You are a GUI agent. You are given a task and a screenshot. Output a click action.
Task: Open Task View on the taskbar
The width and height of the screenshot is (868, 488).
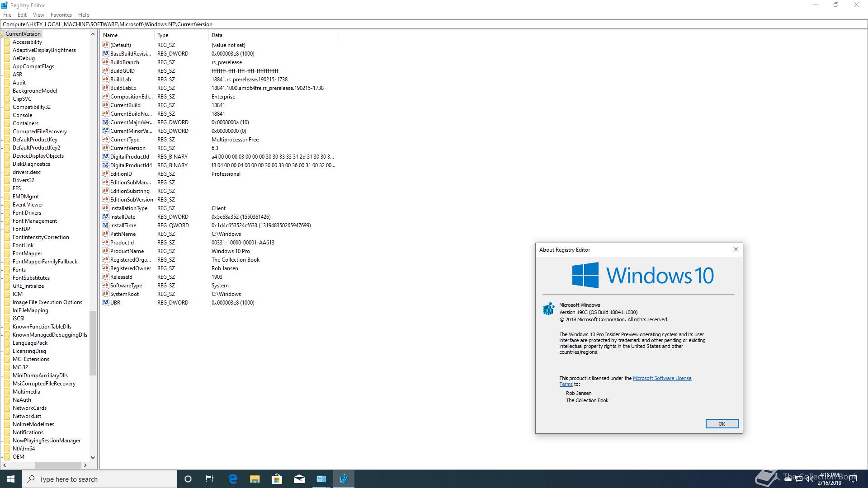pyautogui.click(x=210, y=479)
